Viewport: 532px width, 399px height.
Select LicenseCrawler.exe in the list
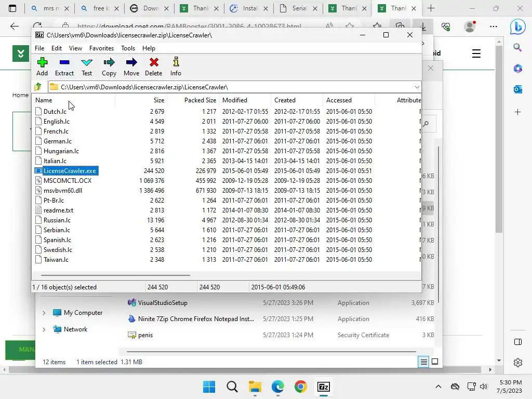pos(70,170)
